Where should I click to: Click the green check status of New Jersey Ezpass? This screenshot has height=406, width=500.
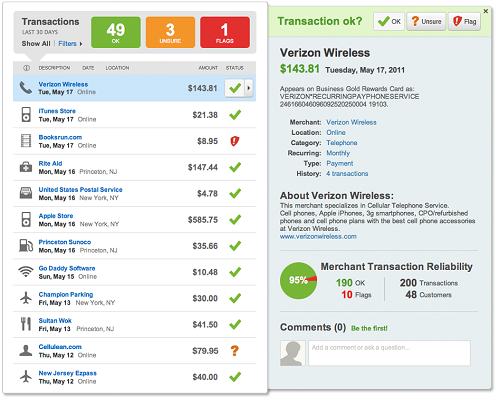coord(235,377)
